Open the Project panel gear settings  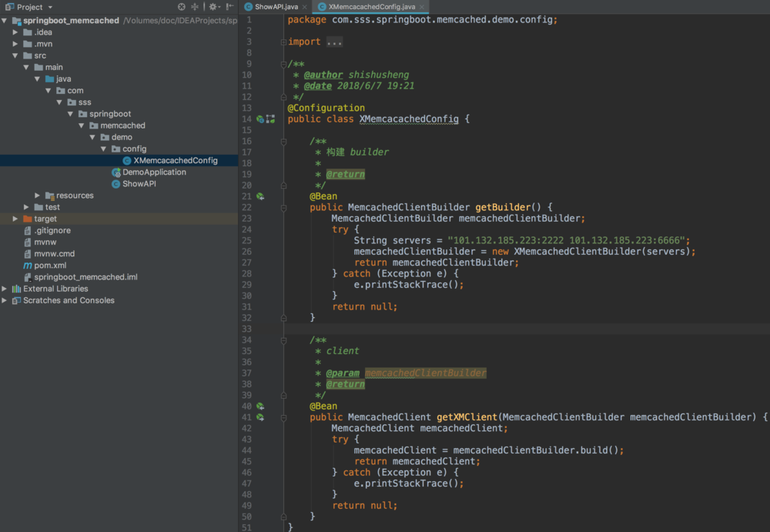pyautogui.click(x=213, y=7)
